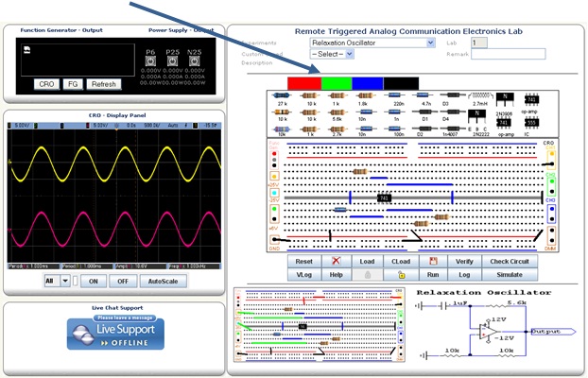Select the 555 timer IC
588x378 pixels.
click(529, 122)
